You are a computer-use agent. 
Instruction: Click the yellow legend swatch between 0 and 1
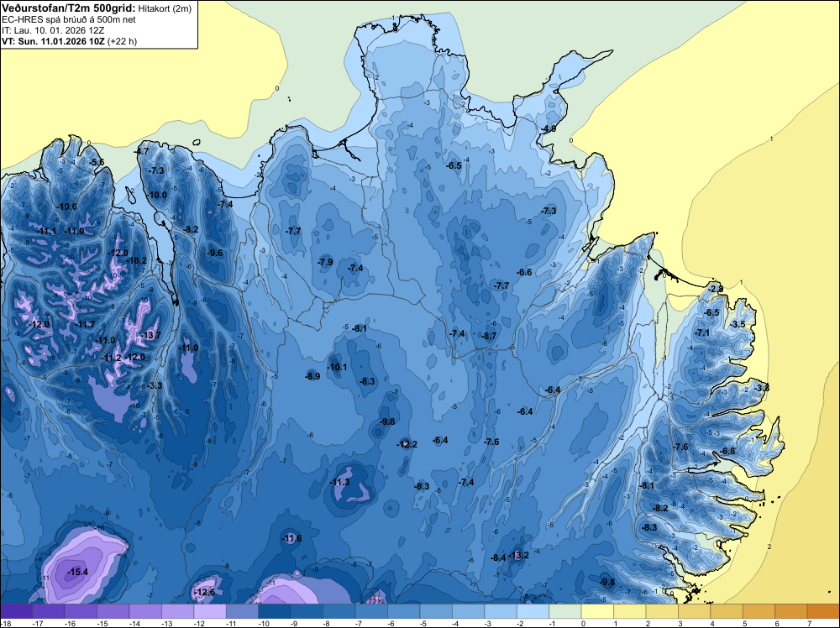[597, 611]
